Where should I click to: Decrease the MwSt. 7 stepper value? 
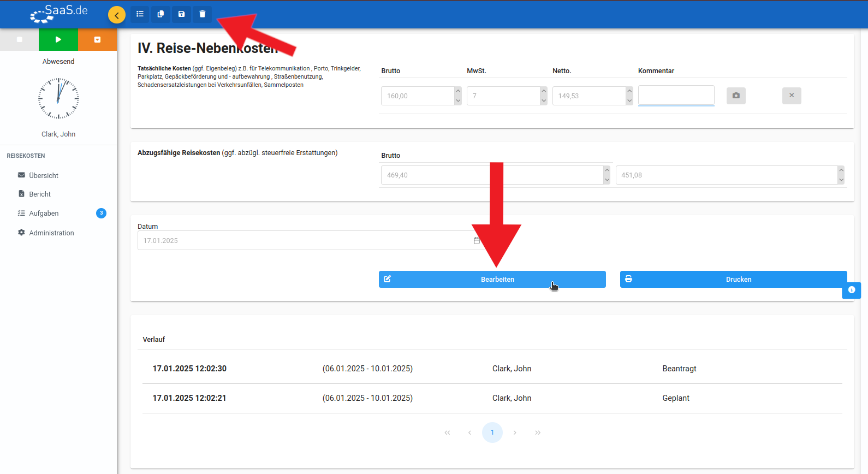tap(544, 100)
